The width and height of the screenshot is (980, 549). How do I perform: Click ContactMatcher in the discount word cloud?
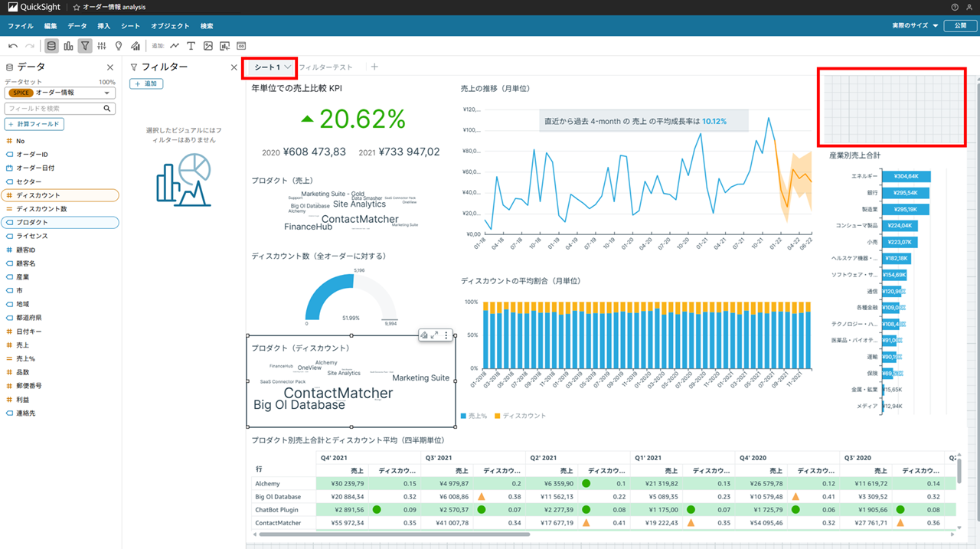(338, 393)
